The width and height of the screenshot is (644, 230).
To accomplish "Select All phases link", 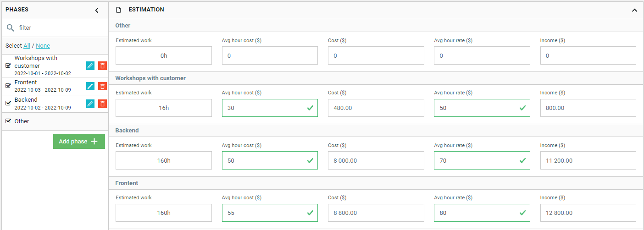I will click(x=27, y=46).
